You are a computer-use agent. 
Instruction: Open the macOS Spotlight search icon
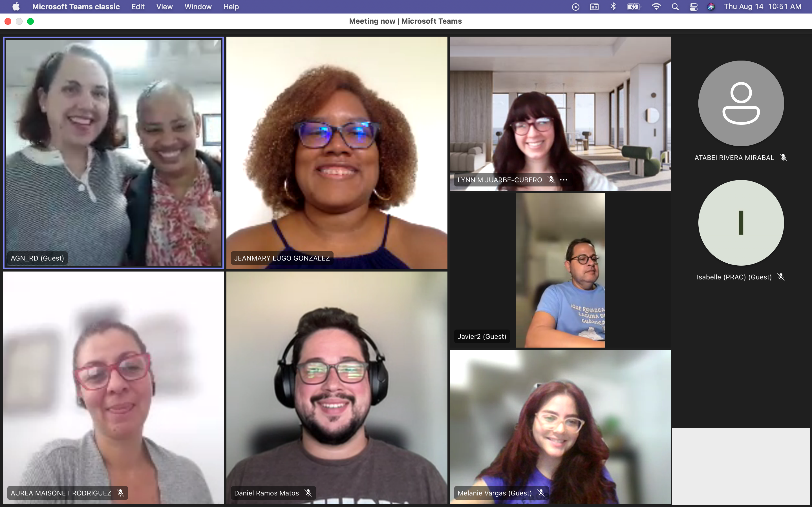click(x=675, y=7)
